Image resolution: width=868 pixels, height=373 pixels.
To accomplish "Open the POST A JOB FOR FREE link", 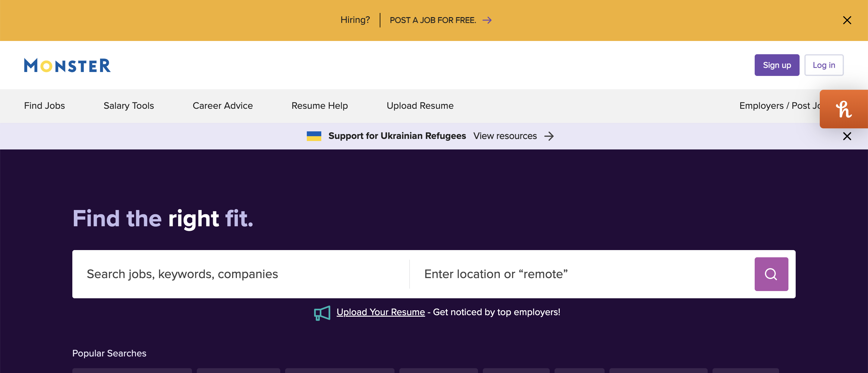I will (433, 20).
